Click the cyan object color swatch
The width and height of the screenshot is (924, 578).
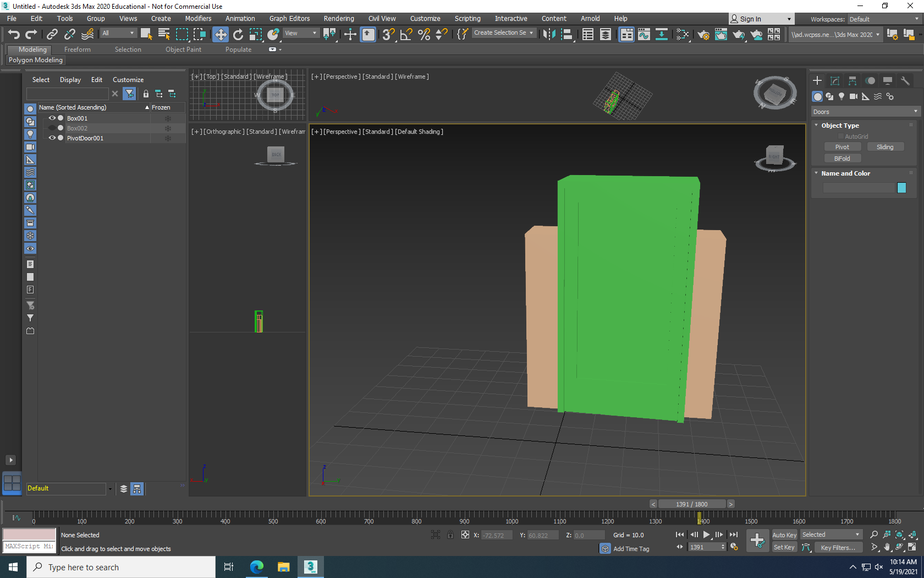(901, 188)
